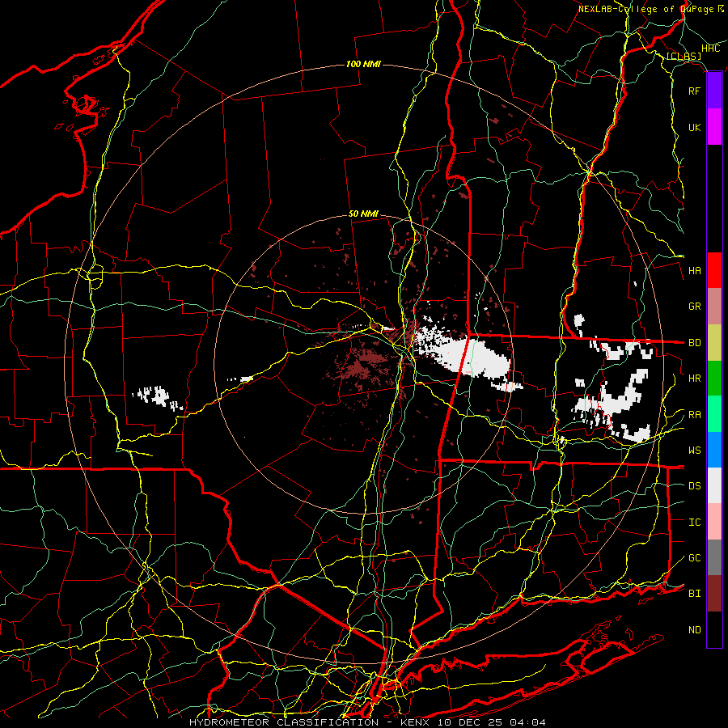Click the [CLAS] units label

tap(684, 57)
